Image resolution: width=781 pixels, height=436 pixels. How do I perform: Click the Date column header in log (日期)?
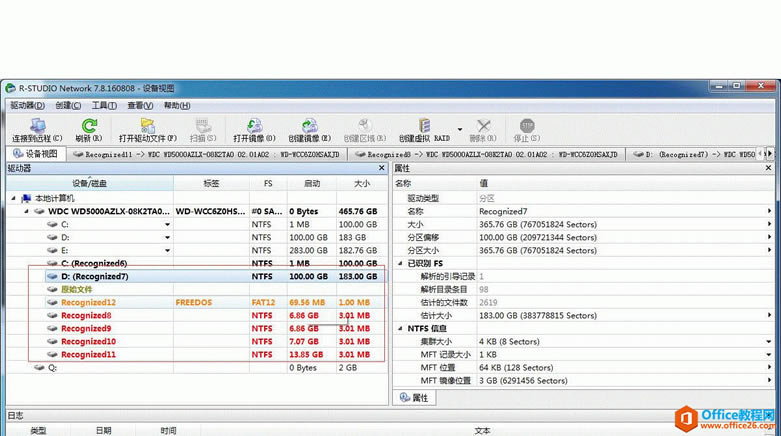[104, 431]
